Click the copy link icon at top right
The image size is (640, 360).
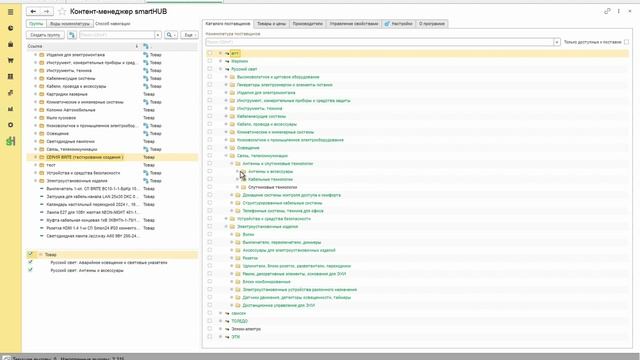click(x=607, y=11)
